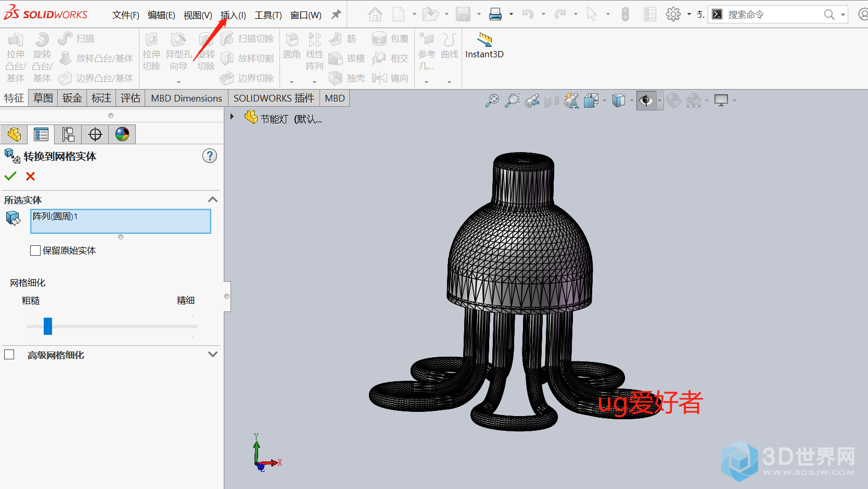This screenshot has width=868, height=489.
Task: Open the DisplayManager color ball tab
Action: (122, 134)
